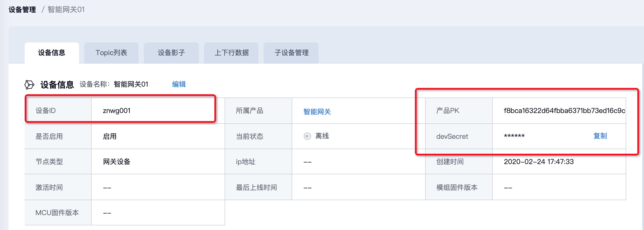Select the 设备信息 tab
The height and width of the screenshot is (230, 644).
click(x=52, y=53)
